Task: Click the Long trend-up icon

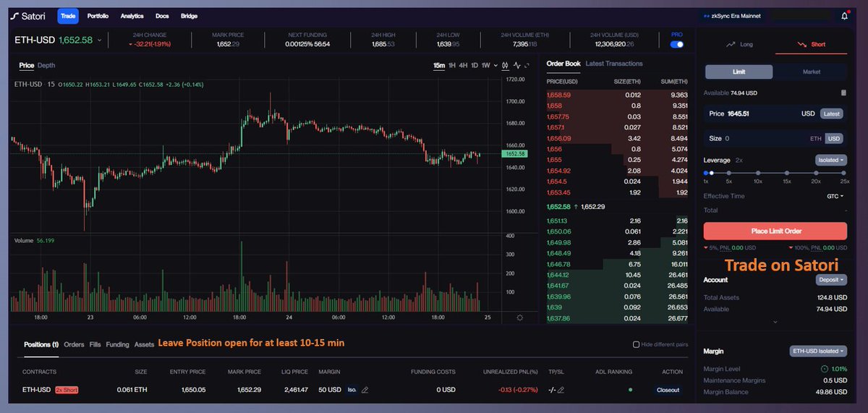Action: 731,44
